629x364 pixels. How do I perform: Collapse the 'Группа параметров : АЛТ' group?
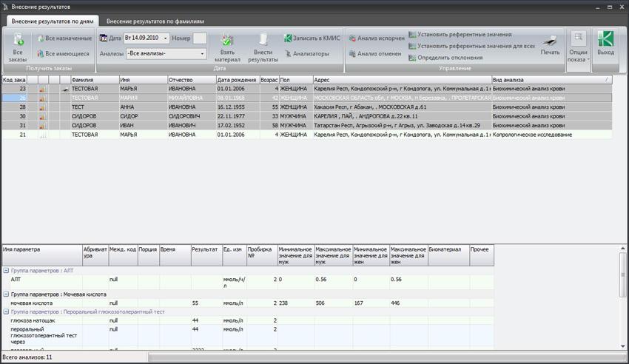(6, 271)
